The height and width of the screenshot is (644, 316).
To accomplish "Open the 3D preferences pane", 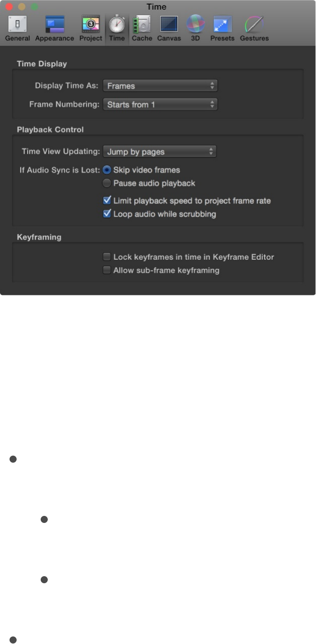I will (x=195, y=28).
